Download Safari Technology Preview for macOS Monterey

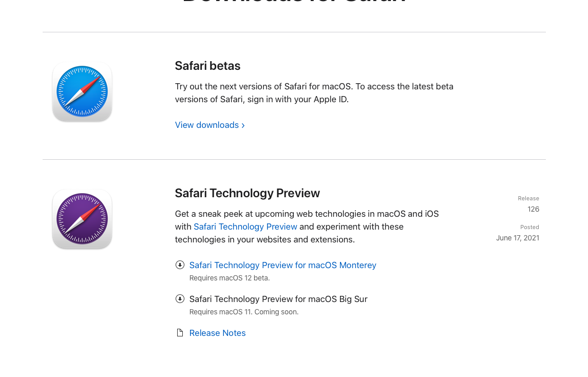click(282, 265)
